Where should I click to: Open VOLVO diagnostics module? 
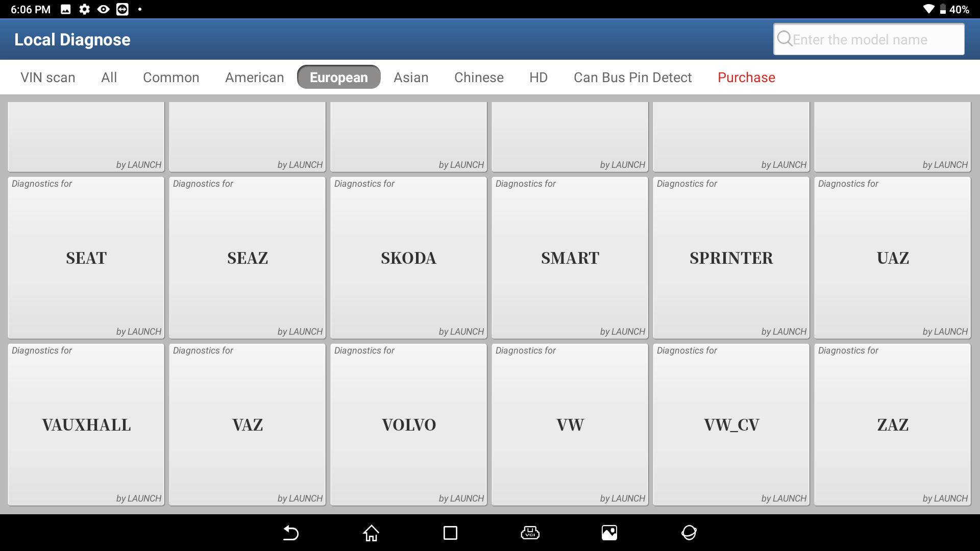pyautogui.click(x=408, y=424)
